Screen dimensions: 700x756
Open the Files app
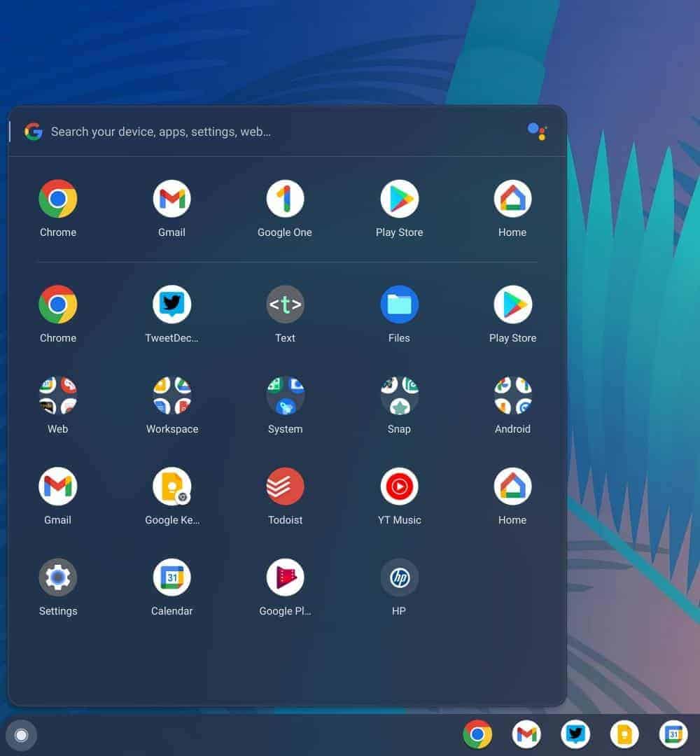(x=399, y=304)
